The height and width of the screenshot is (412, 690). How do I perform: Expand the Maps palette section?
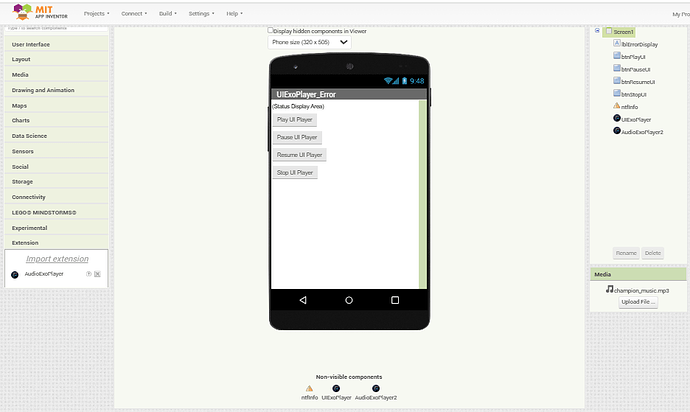coord(56,105)
